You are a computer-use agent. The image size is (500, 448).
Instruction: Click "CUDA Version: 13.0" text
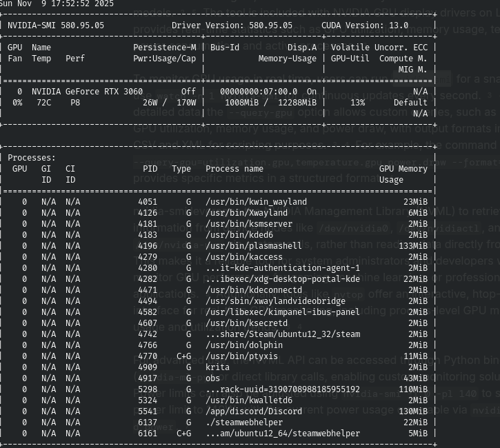[365, 26]
